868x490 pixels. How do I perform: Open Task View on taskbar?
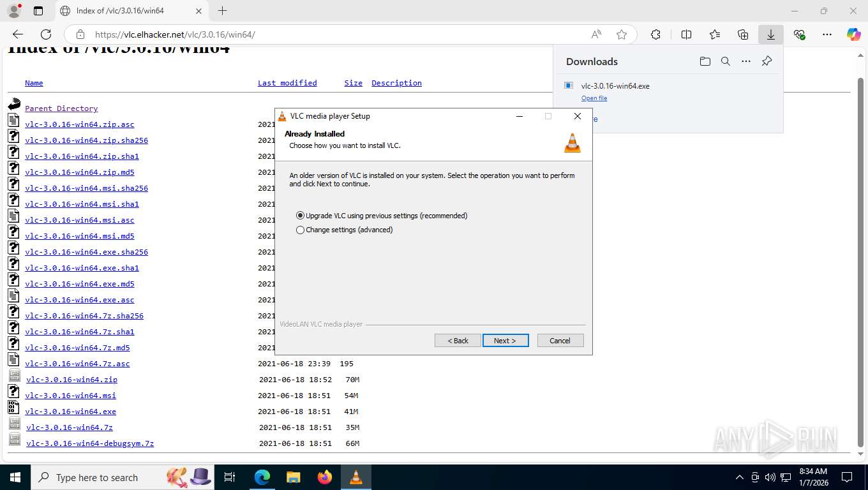230,477
